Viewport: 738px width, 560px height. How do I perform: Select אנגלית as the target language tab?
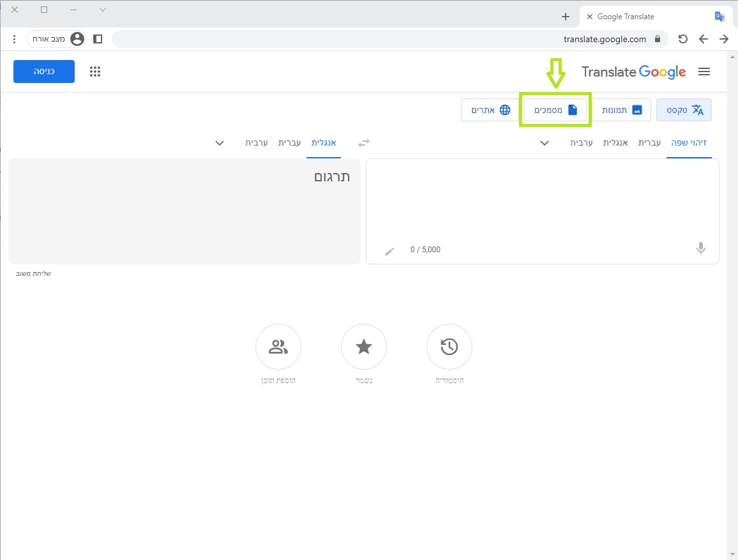tap(324, 143)
